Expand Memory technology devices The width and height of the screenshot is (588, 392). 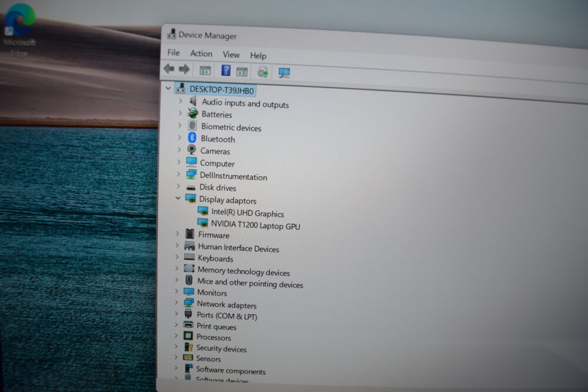click(176, 269)
